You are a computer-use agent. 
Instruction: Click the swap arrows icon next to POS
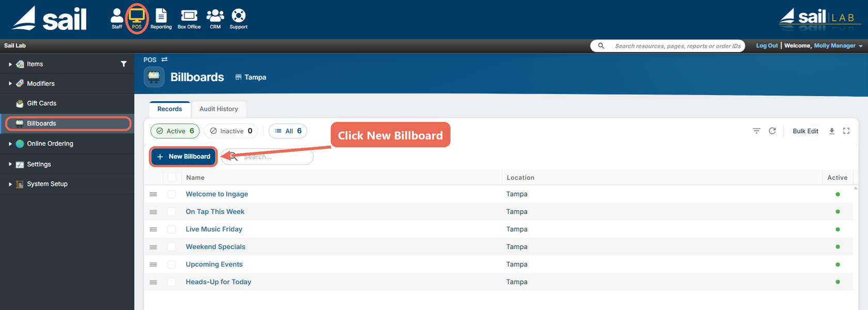tap(164, 59)
